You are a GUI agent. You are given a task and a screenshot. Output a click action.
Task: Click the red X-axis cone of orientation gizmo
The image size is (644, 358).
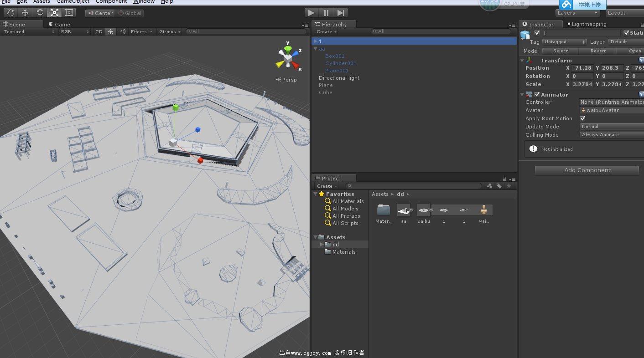click(x=296, y=66)
